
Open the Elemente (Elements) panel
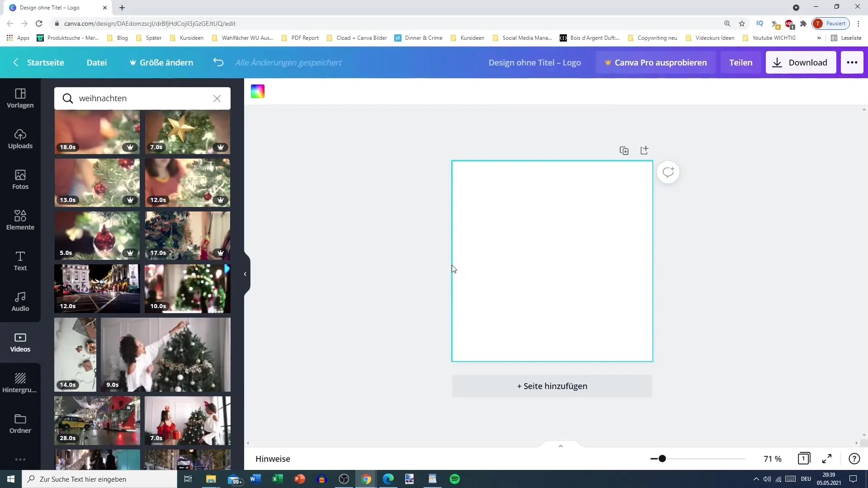point(20,221)
